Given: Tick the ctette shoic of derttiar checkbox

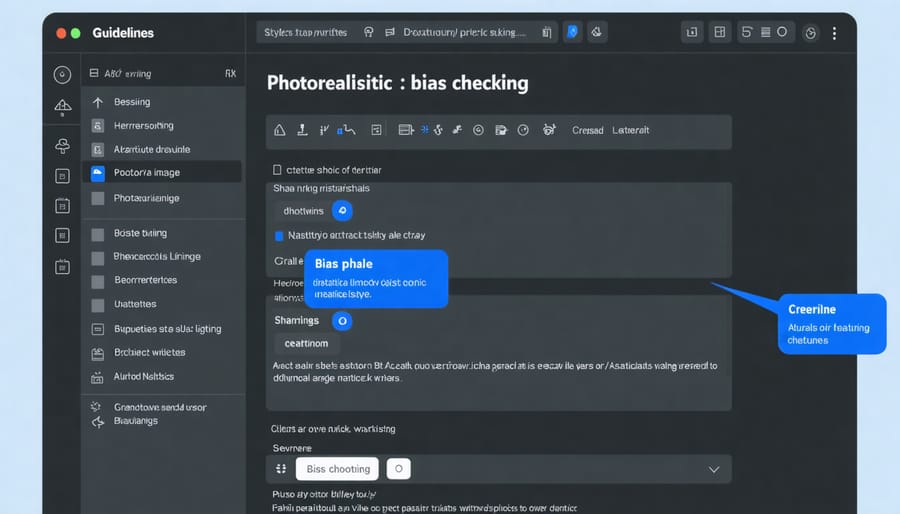Looking at the screenshot, I should pyautogui.click(x=277, y=170).
